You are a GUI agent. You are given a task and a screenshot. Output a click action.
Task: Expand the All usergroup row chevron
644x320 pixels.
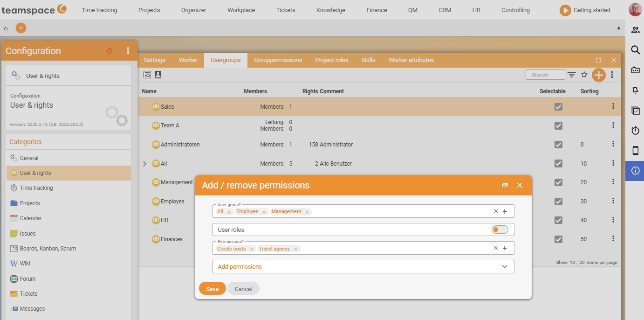point(144,164)
